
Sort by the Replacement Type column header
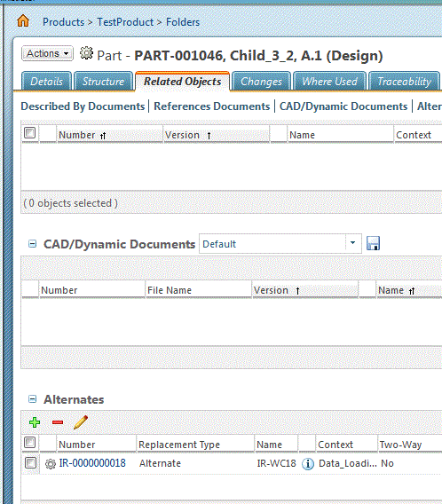click(179, 445)
